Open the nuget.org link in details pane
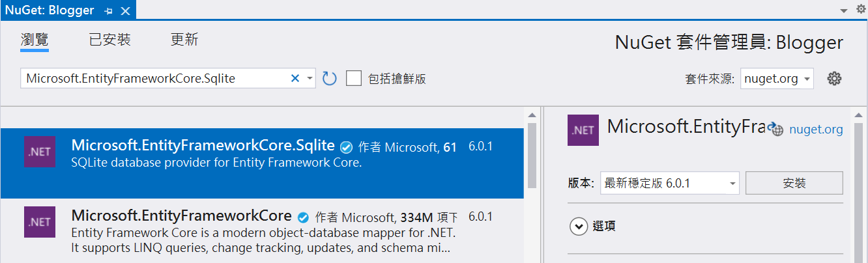This screenshot has height=263, width=868. point(816,130)
